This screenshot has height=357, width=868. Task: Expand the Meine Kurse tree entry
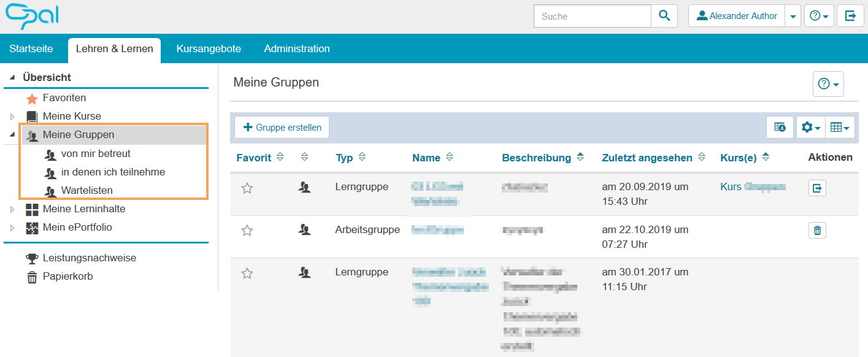point(12,116)
